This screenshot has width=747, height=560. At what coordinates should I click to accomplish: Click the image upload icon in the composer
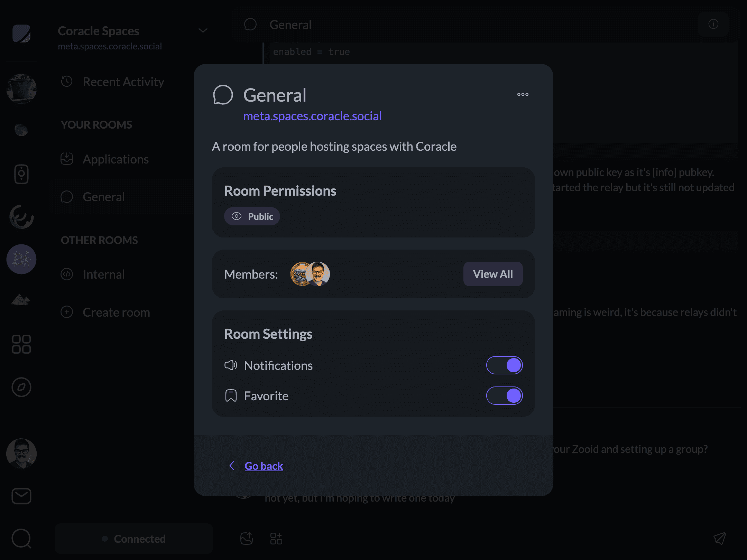247,538
